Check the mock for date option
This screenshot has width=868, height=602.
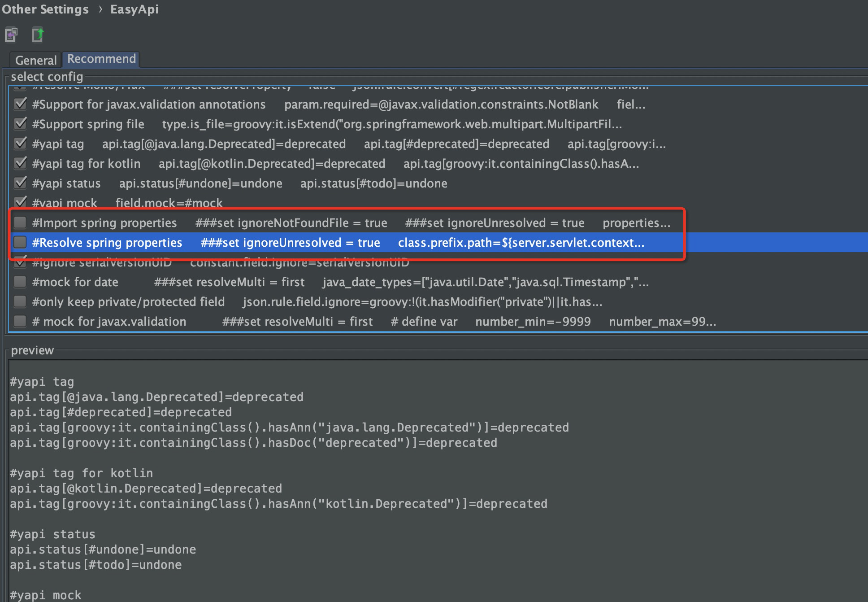point(20,282)
